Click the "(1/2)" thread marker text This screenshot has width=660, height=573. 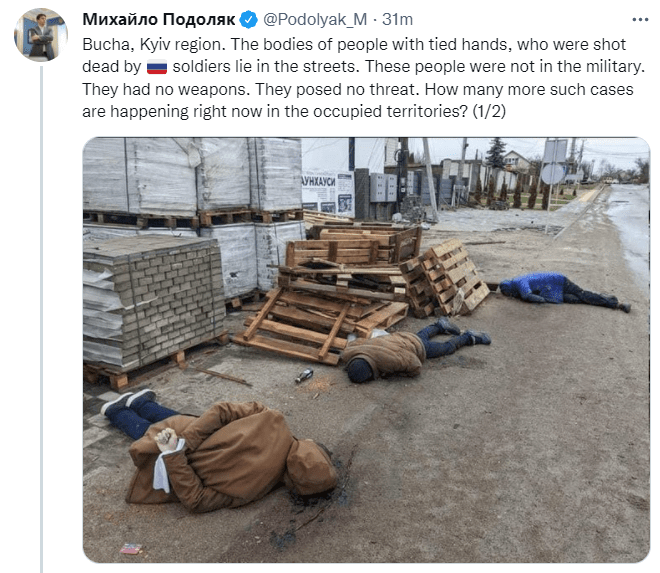(489, 112)
